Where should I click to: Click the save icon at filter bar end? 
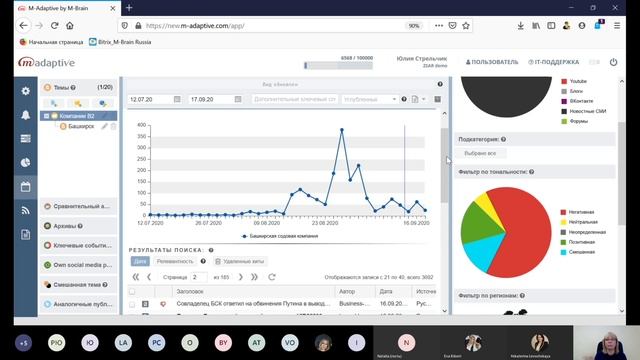tap(437, 99)
